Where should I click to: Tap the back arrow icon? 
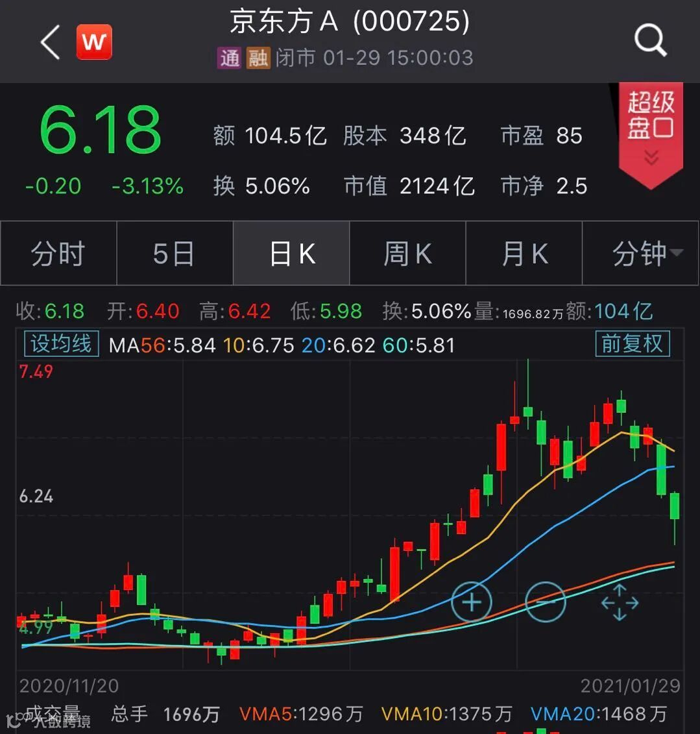click(50, 42)
